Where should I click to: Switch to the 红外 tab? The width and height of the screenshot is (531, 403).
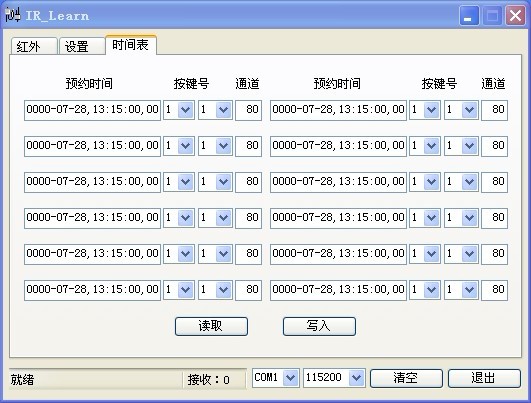(34, 46)
